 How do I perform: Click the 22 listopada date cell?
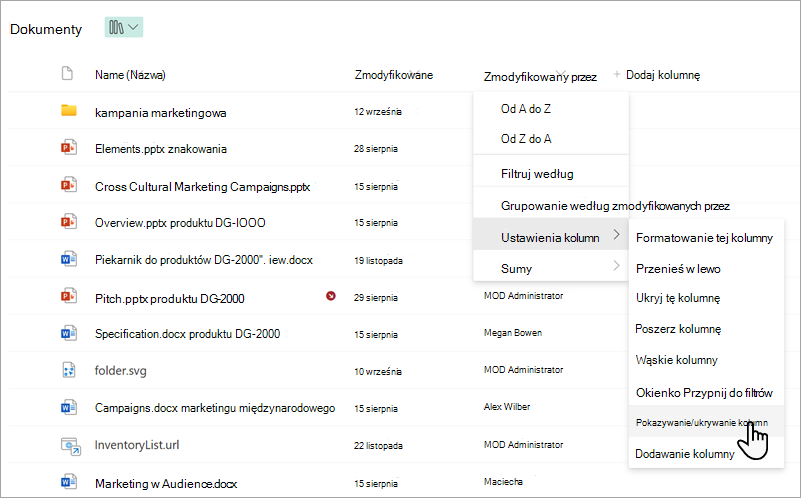379,446
